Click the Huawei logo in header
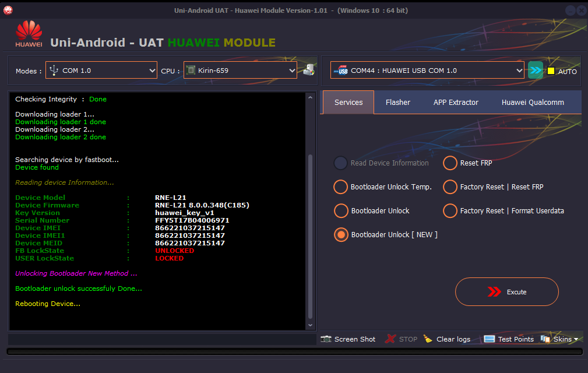 [x=29, y=34]
